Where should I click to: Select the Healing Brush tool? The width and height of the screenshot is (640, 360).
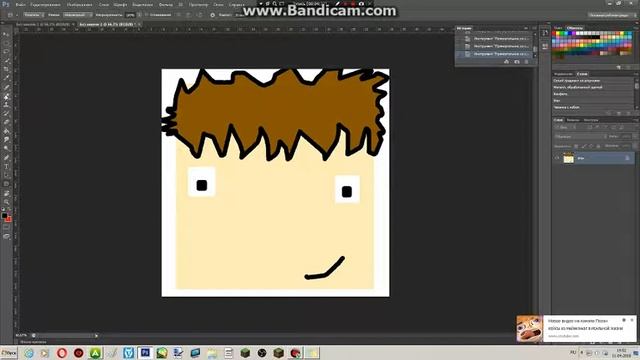6,87
